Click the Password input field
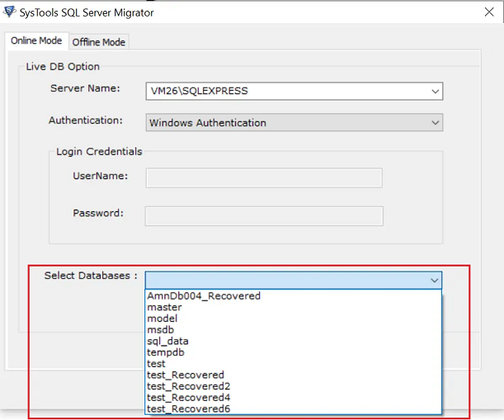 pos(264,216)
